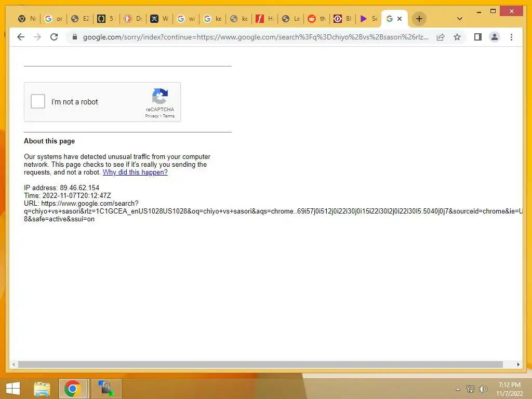
Task: Open a new tab with plus button
Action: [x=419, y=19]
